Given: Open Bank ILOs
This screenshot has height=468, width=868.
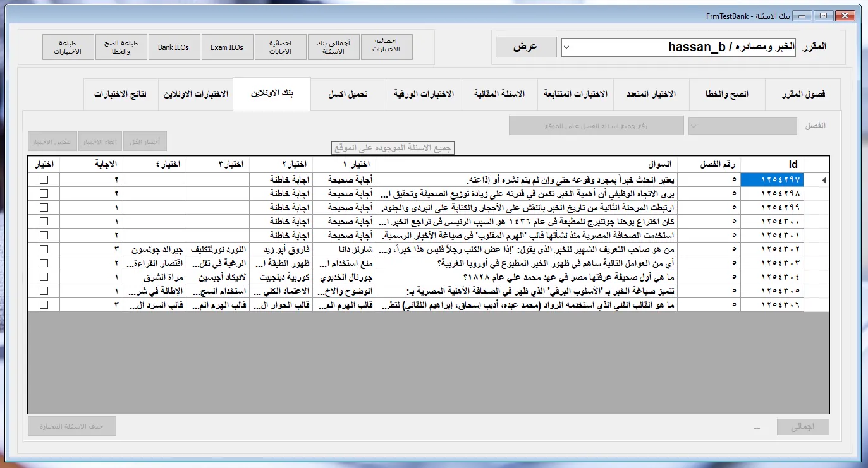Looking at the screenshot, I should tap(174, 47).
